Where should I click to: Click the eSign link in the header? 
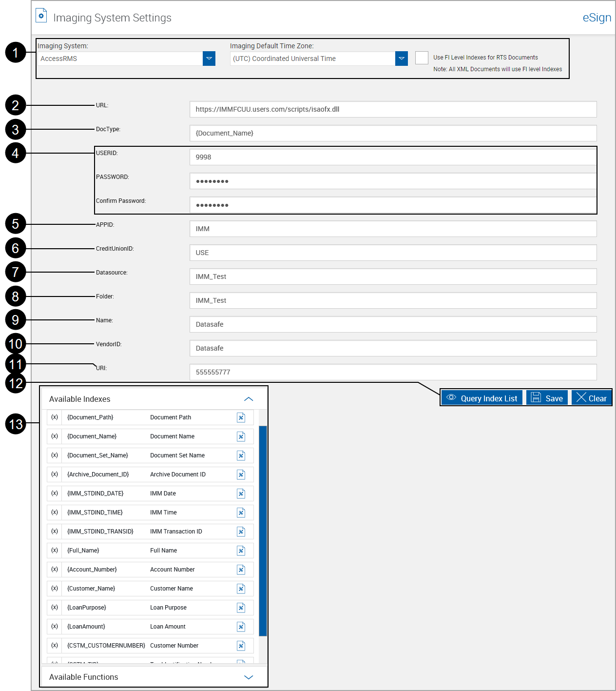(597, 17)
